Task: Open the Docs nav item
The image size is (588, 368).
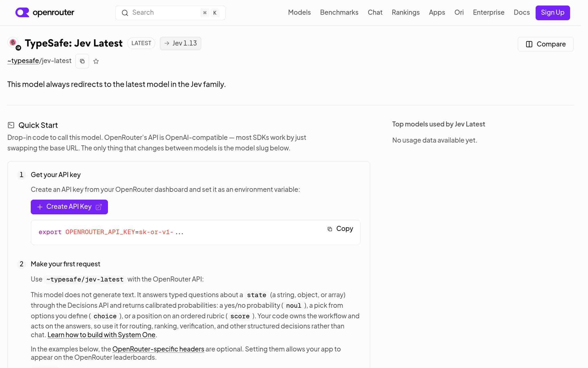Action: click(521, 12)
